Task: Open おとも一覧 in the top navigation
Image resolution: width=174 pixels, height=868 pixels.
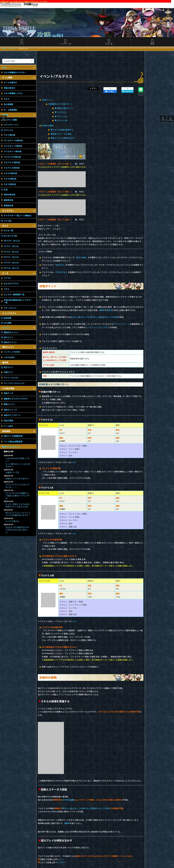Action: [x=109, y=42]
